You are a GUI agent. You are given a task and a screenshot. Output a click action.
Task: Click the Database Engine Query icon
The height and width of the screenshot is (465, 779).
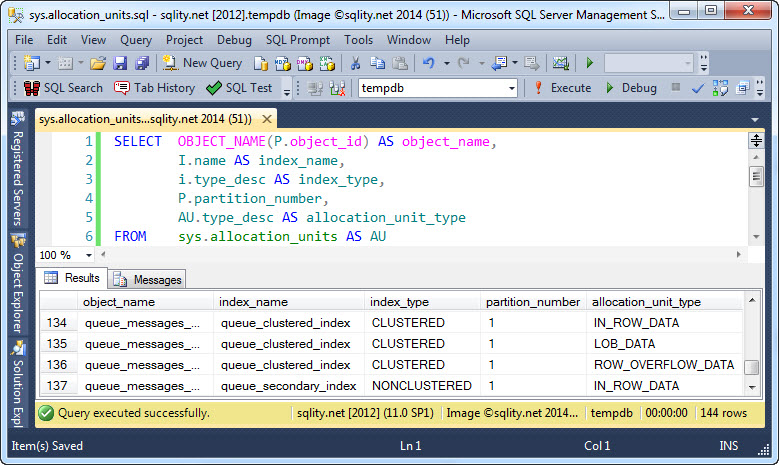tap(261, 63)
